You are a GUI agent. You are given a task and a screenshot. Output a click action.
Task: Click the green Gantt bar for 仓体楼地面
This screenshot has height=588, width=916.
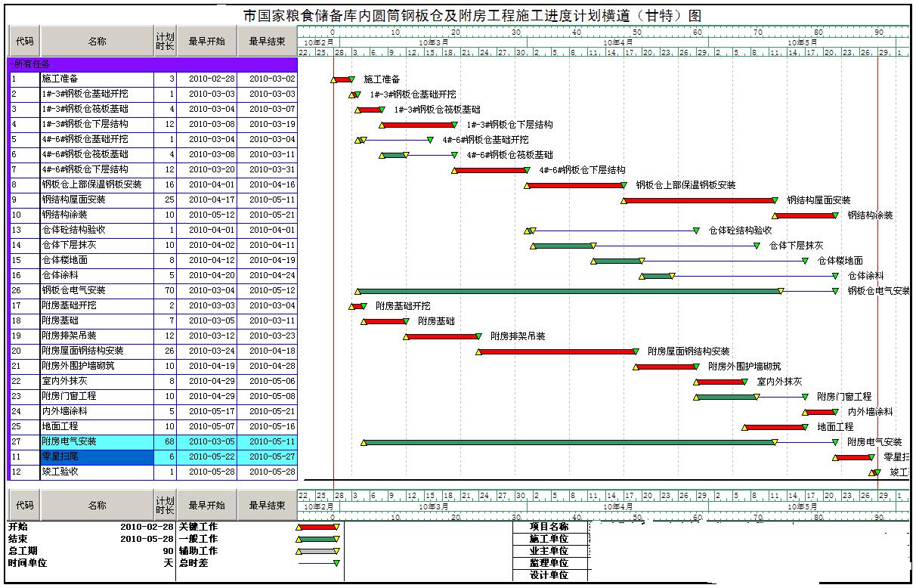[617, 261]
